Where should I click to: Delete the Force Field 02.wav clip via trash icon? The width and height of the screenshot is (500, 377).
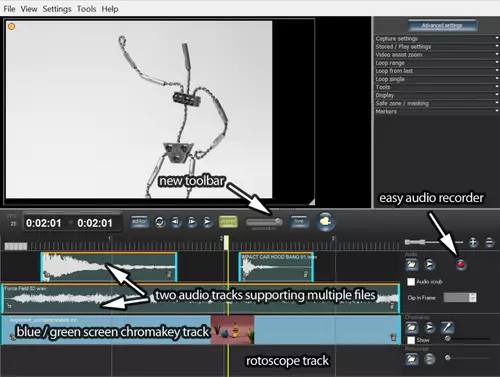(392, 306)
